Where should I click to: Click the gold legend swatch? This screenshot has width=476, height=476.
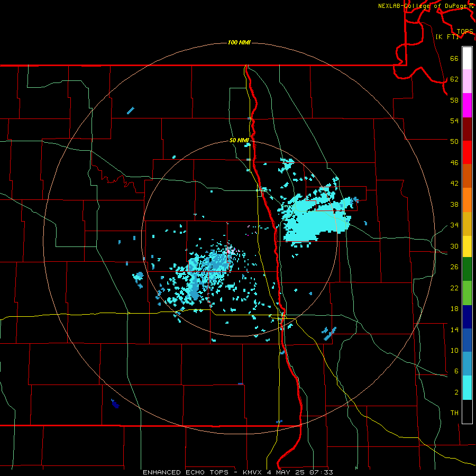pyautogui.click(x=467, y=224)
